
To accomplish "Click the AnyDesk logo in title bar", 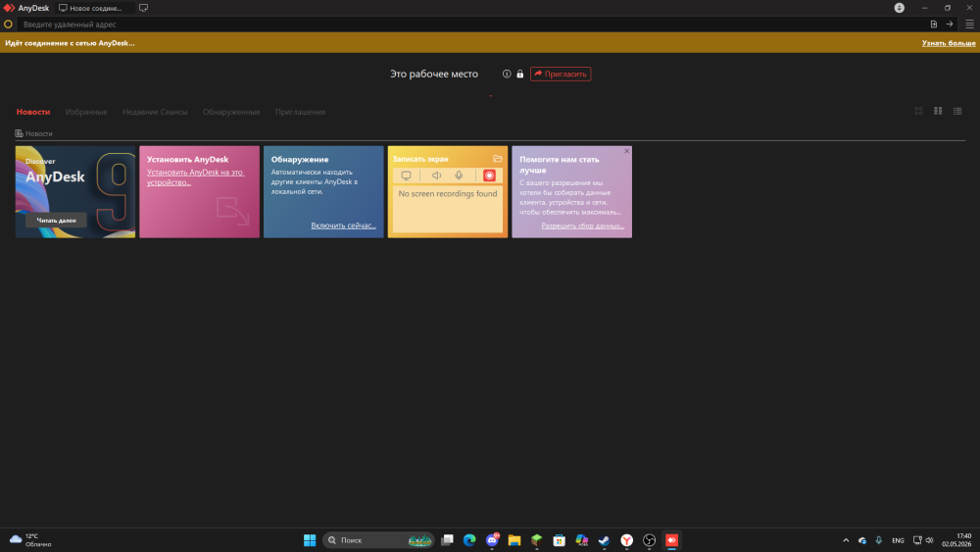I will click(x=9, y=8).
